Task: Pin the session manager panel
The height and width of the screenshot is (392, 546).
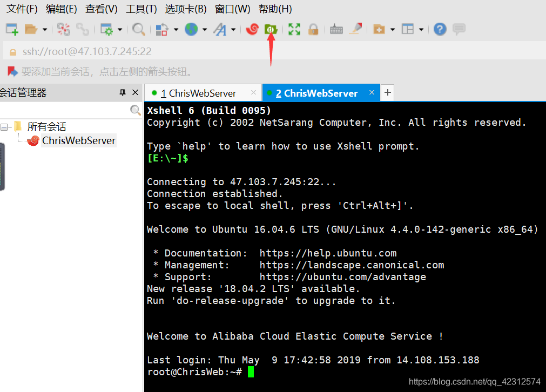Action: 123,92
